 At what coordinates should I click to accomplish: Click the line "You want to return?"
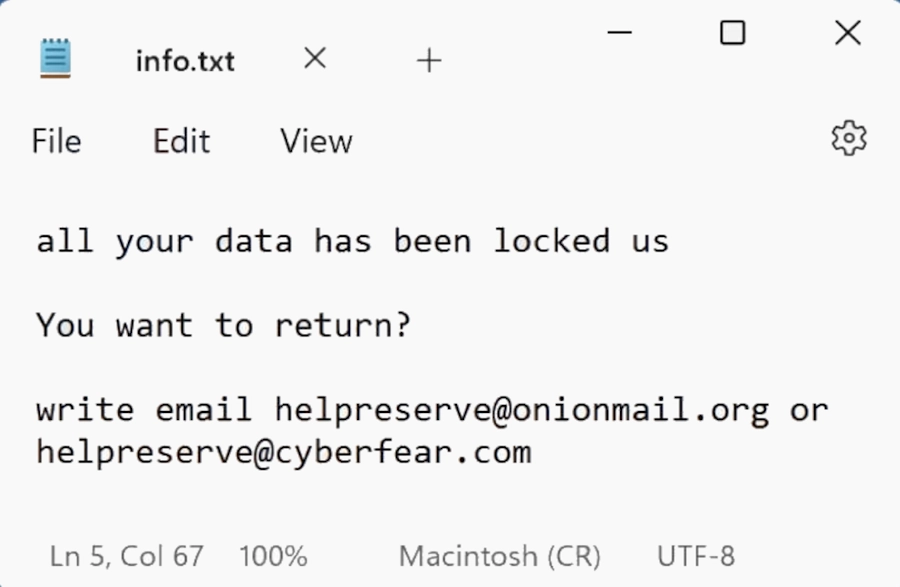[x=223, y=325]
